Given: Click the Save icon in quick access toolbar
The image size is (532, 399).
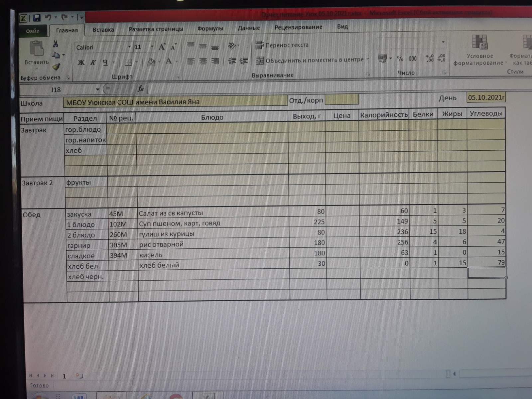Looking at the screenshot, I should 37,17.
